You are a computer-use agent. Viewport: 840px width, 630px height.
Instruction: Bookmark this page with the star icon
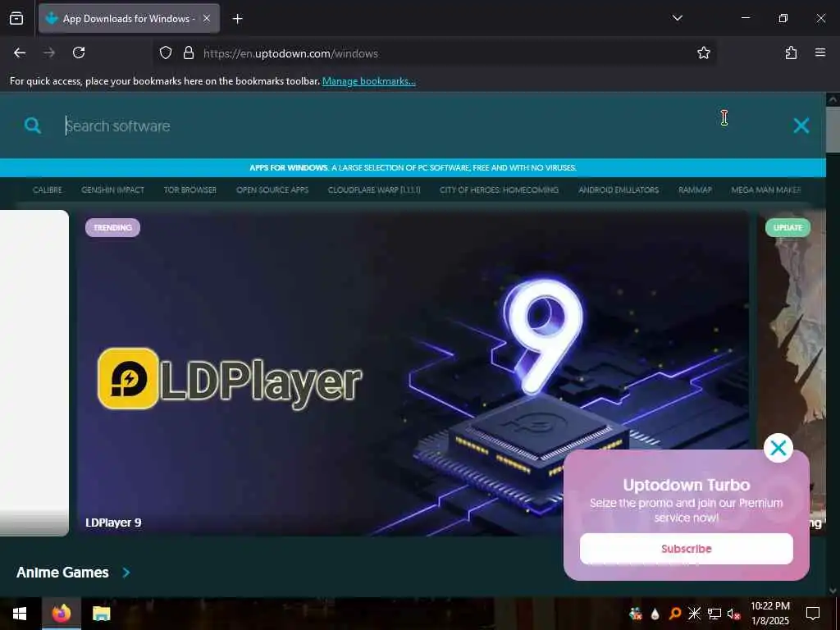[703, 53]
